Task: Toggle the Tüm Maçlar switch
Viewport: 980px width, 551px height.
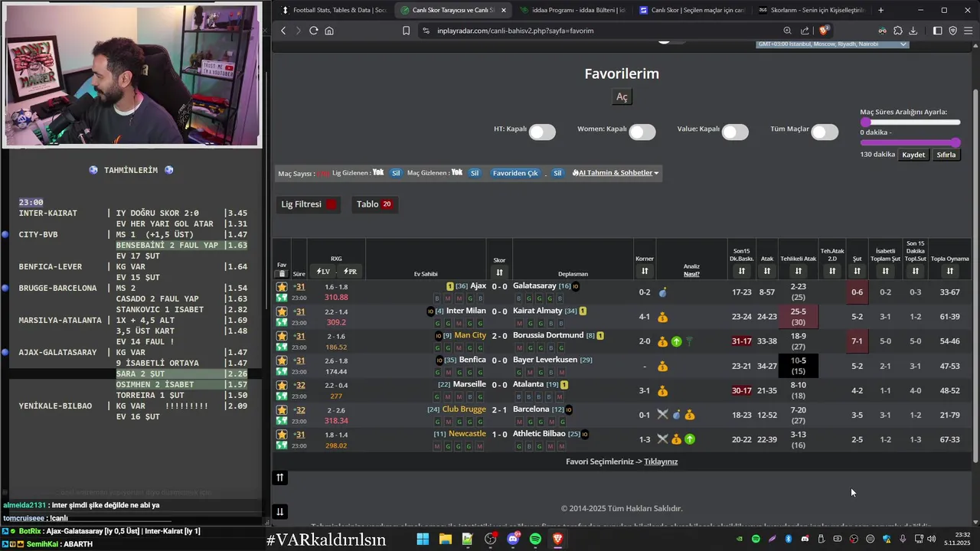Action: point(825,132)
